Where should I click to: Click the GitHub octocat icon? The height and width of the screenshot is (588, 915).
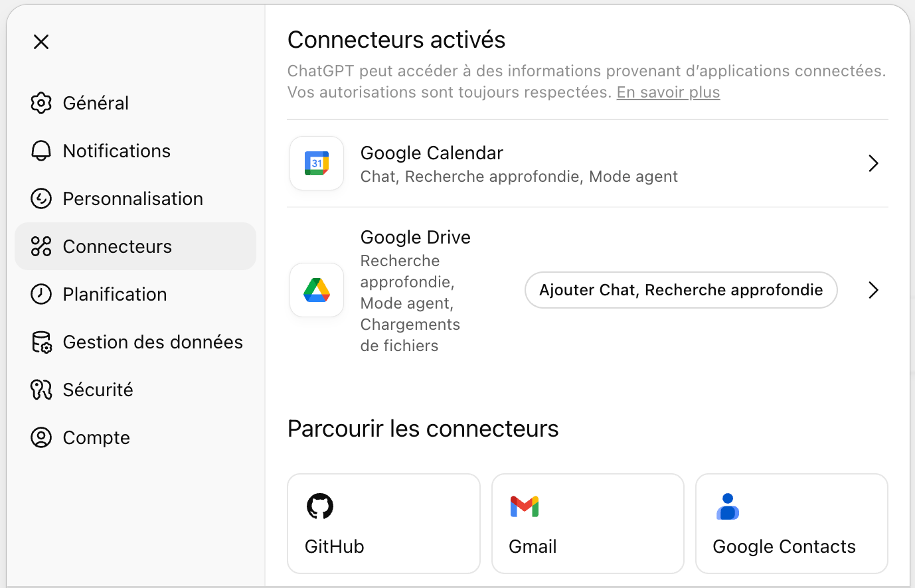click(320, 506)
